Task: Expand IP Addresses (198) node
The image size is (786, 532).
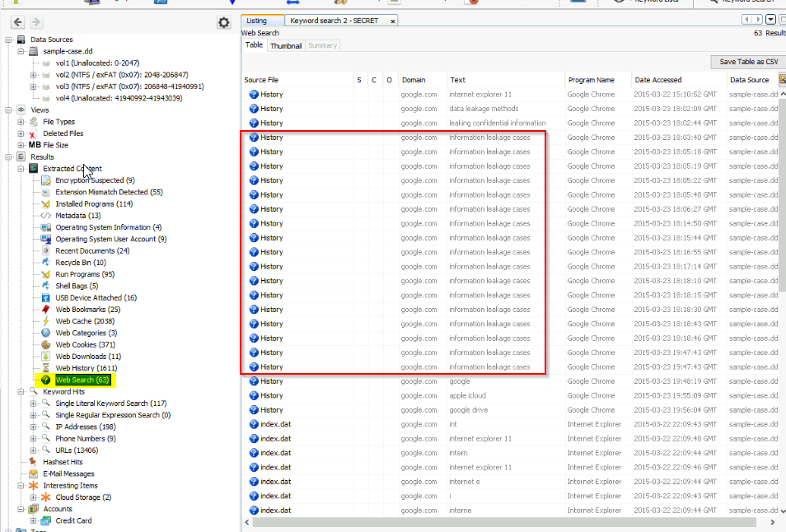Action: (33, 427)
